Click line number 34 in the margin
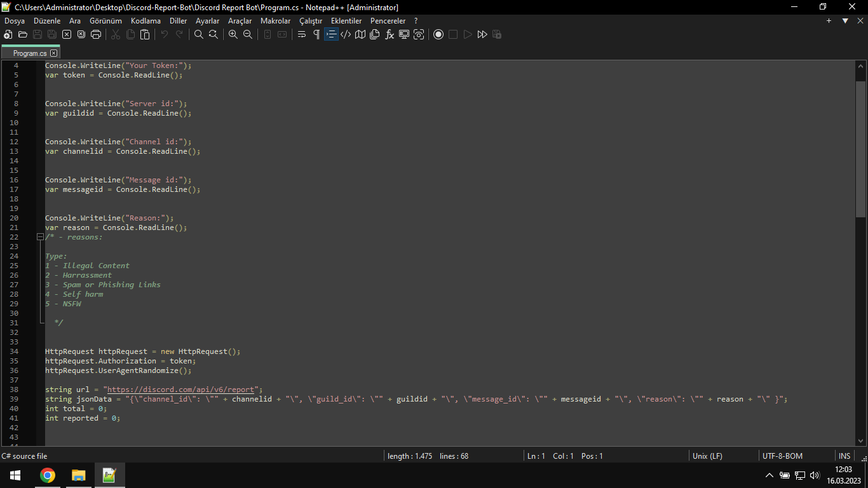This screenshot has width=868, height=488. pos(14,351)
